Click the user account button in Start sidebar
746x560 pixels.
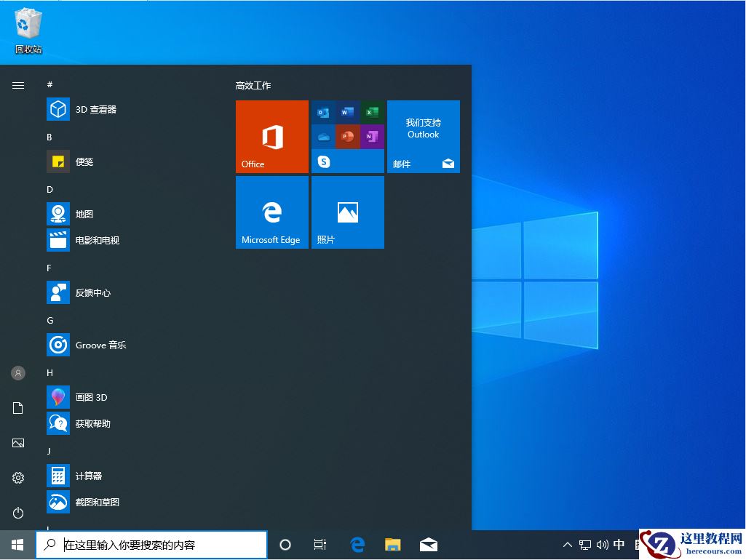[x=18, y=373]
